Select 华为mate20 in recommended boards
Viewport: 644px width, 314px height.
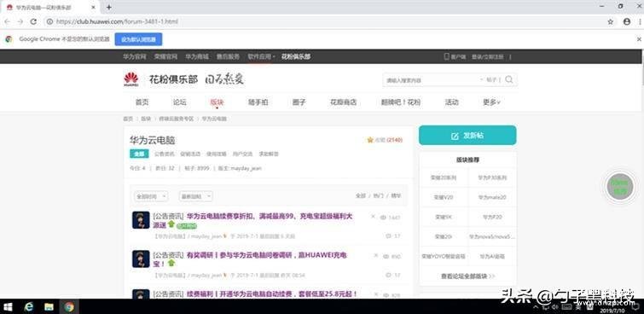point(492,197)
